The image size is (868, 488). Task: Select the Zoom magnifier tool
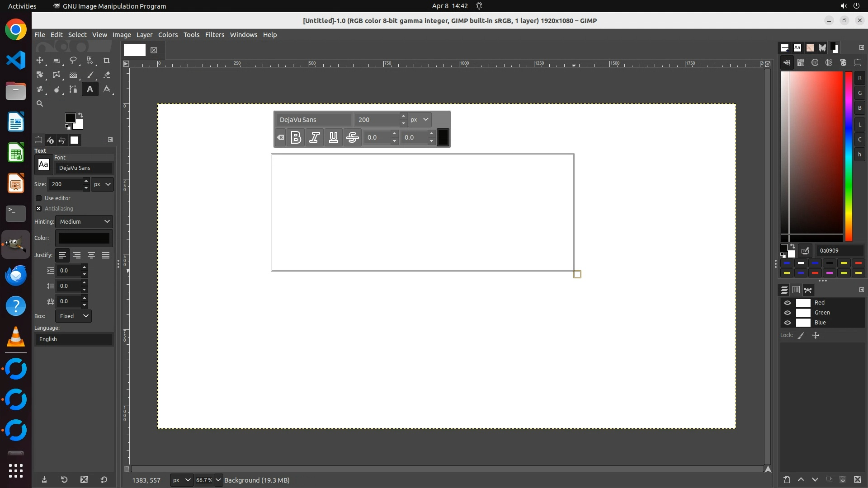[40, 104]
